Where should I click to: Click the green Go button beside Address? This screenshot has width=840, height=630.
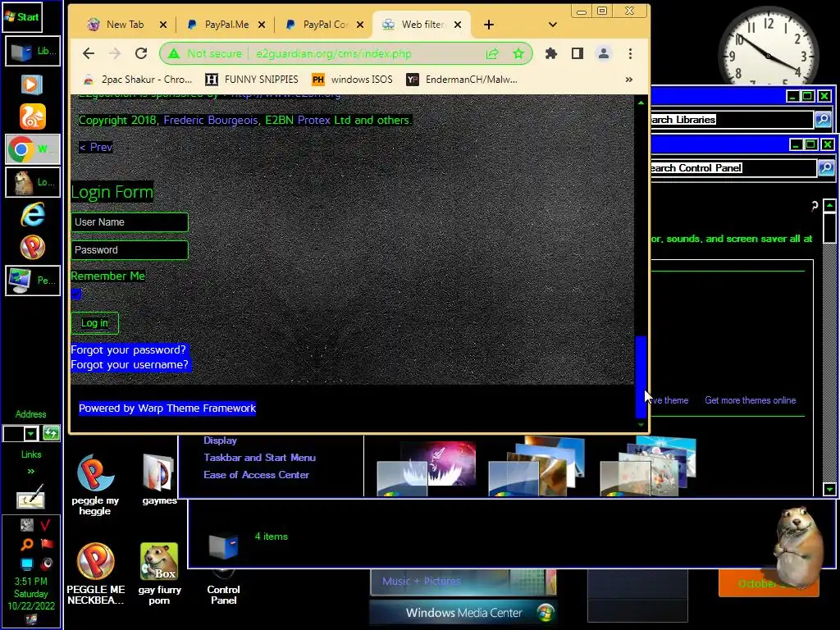(51, 433)
